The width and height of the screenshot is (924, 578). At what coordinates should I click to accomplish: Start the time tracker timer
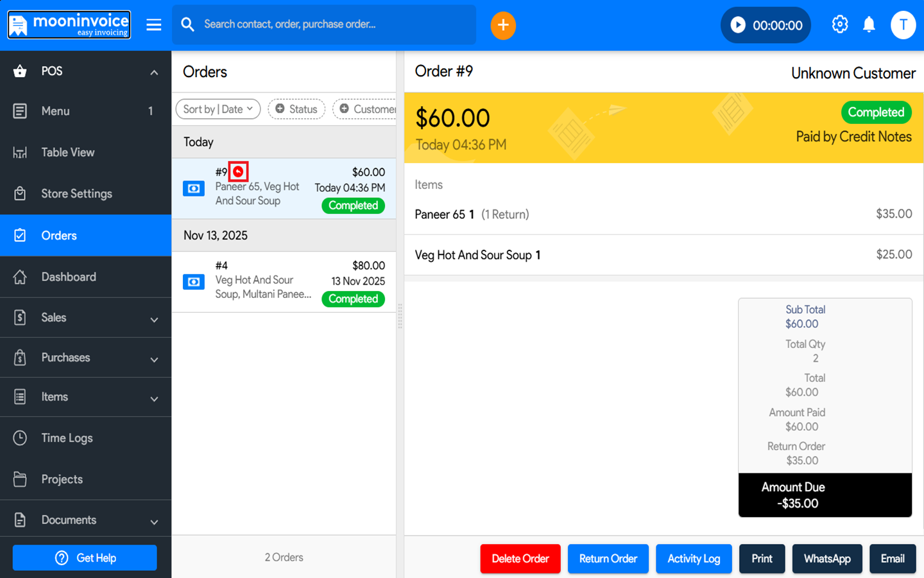click(739, 25)
